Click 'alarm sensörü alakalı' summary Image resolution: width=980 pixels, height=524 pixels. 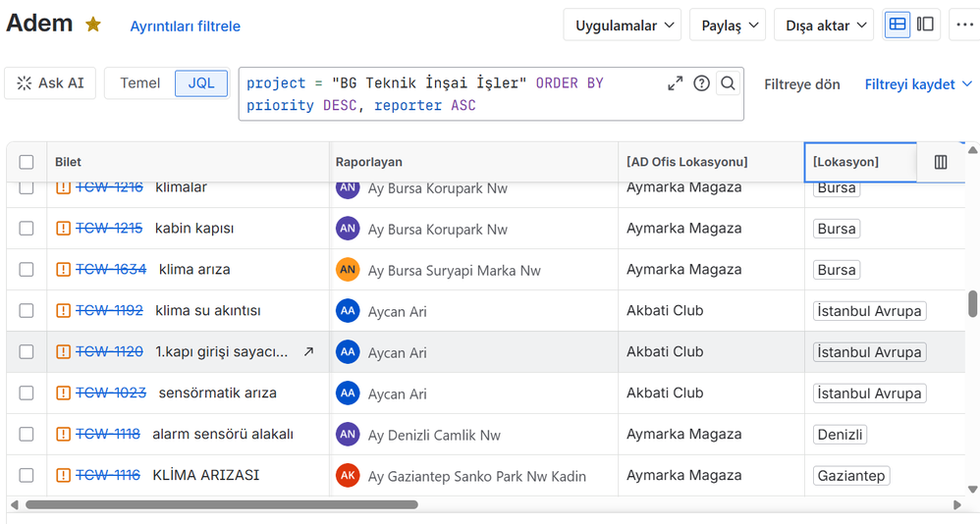(x=223, y=434)
